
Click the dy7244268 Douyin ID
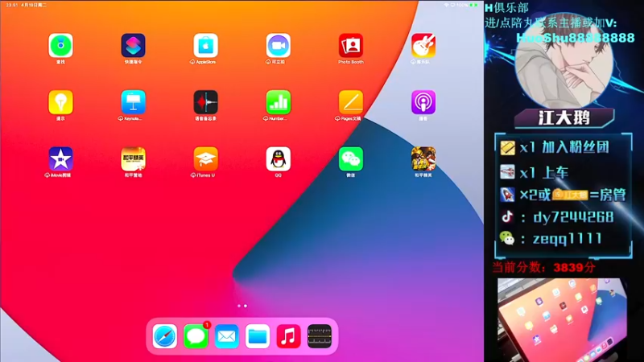(x=573, y=217)
